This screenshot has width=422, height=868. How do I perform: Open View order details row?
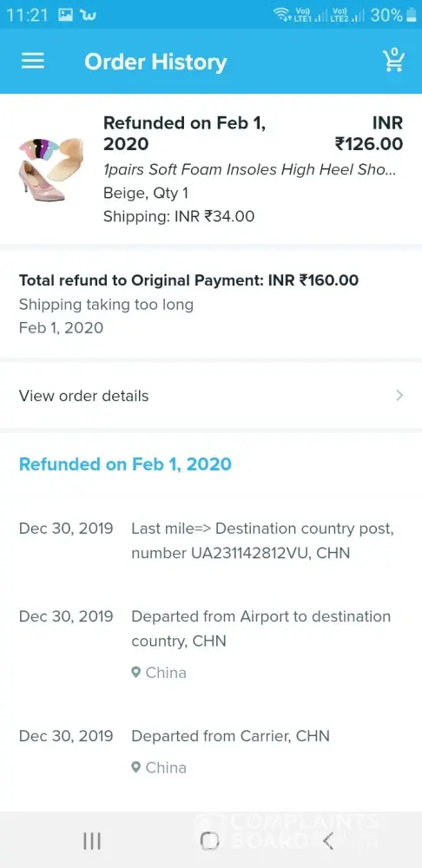coord(211,396)
